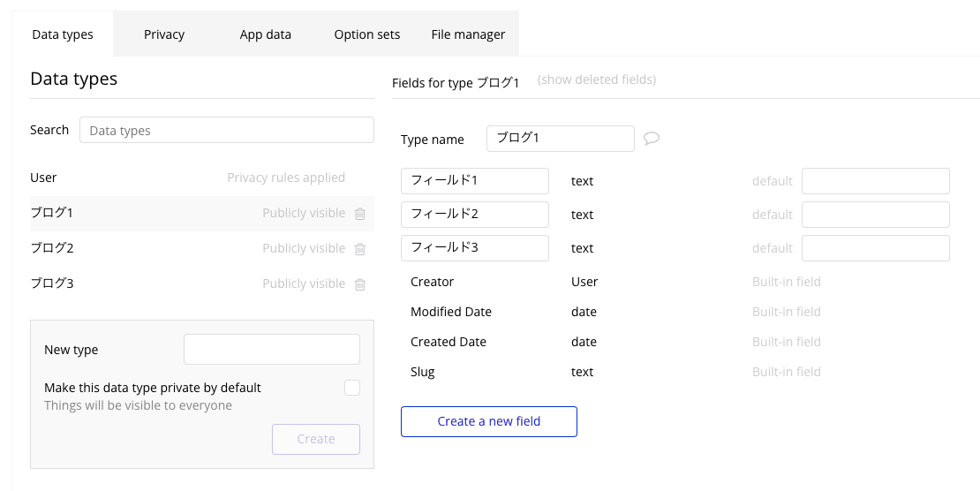
Task: Open the File manager tab
Action: coord(468,34)
